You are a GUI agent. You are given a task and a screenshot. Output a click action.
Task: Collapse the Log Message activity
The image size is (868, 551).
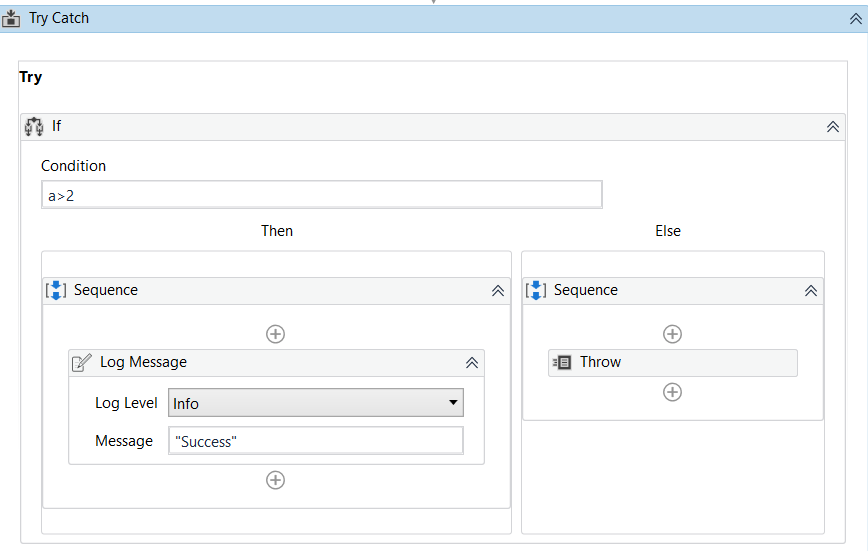click(x=472, y=363)
